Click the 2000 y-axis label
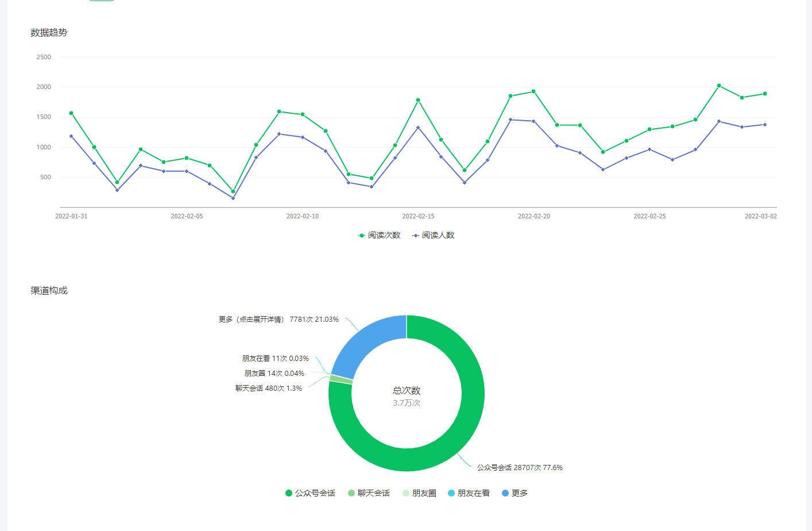This screenshot has width=812, height=531. click(x=44, y=87)
